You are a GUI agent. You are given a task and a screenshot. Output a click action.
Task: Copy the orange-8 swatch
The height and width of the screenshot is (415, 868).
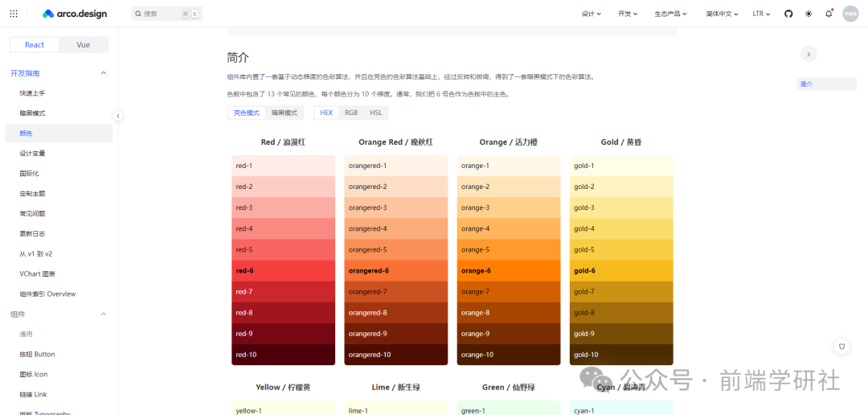tap(509, 313)
